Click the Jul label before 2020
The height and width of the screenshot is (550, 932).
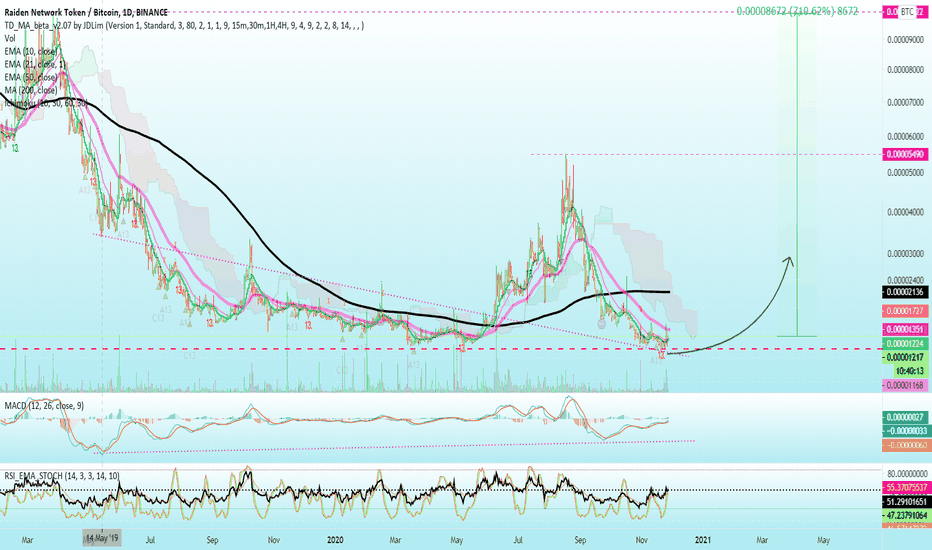[150, 540]
